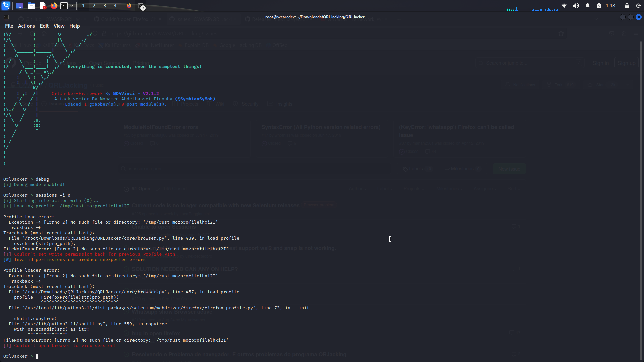The width and height of the screenshot is (644, 362).
Task: Open the Author filter dropdown
Action: click(x=357, y=189)
